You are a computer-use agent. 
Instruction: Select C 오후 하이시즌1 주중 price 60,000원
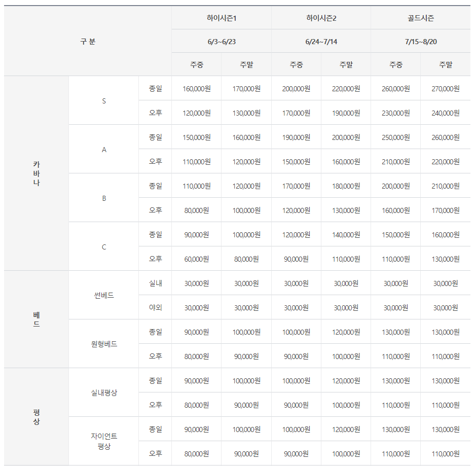click(196, 259)
